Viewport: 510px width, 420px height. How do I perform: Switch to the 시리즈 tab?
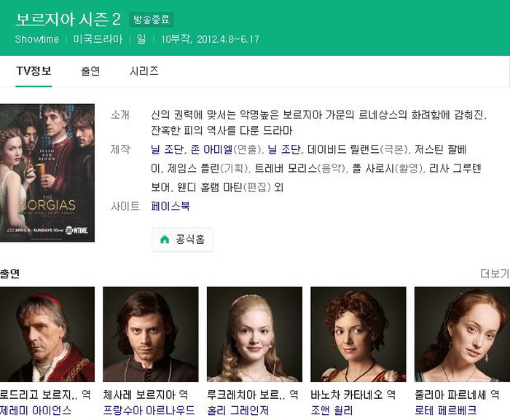tap(144, 71)
